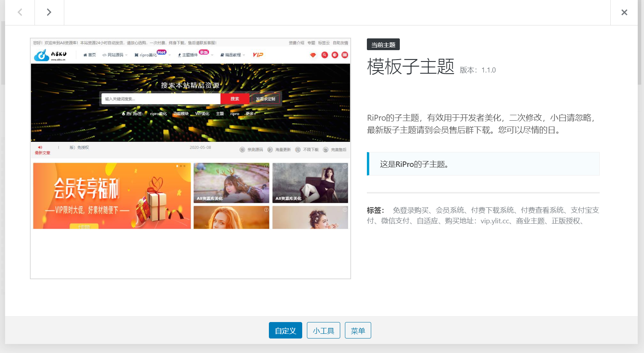Screen dimensions: 644x353
Task: Click the 模板子主题 theme title
Action: 410,67
